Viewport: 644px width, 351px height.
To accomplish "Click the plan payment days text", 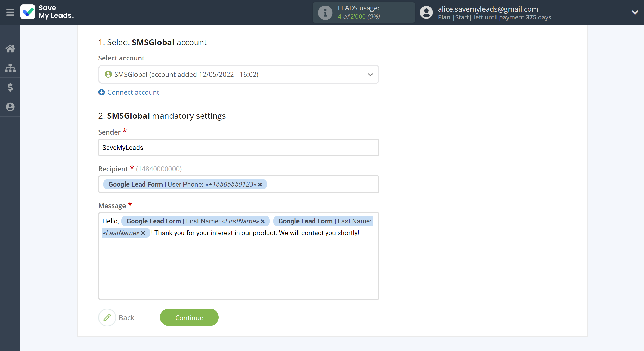I will pos(494,17).
